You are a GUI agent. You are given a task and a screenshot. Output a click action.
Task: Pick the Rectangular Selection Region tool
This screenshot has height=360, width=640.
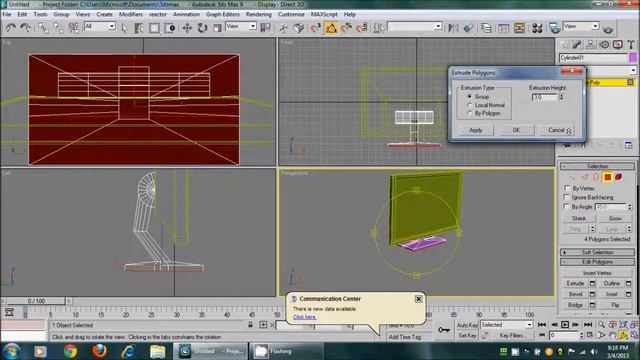[x=154, y=28]
